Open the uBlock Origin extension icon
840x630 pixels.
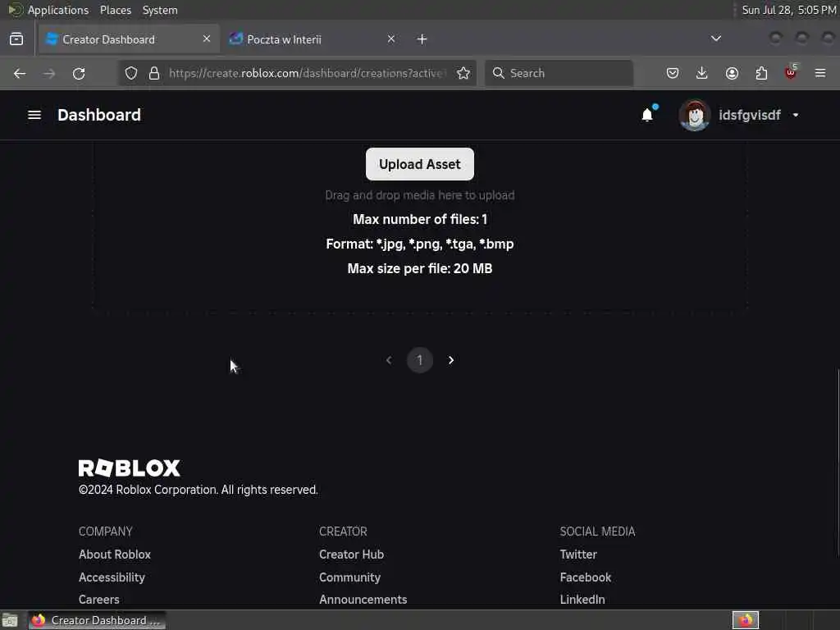click(x=791, y=72)
